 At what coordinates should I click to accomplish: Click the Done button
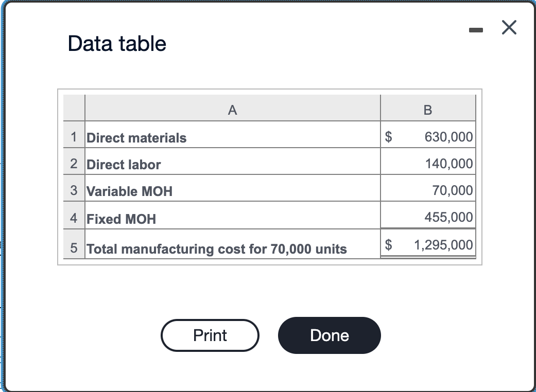pyautogui.click(x=329, y=335)
